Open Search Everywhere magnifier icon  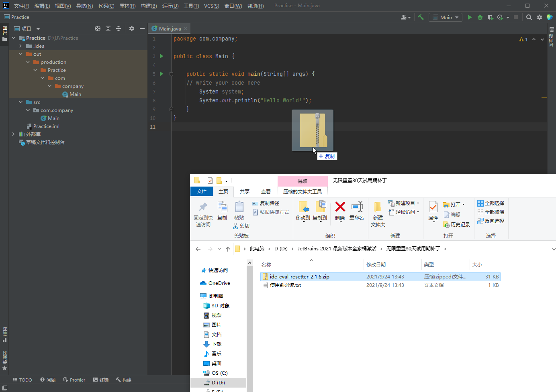[x=529, y=17]
